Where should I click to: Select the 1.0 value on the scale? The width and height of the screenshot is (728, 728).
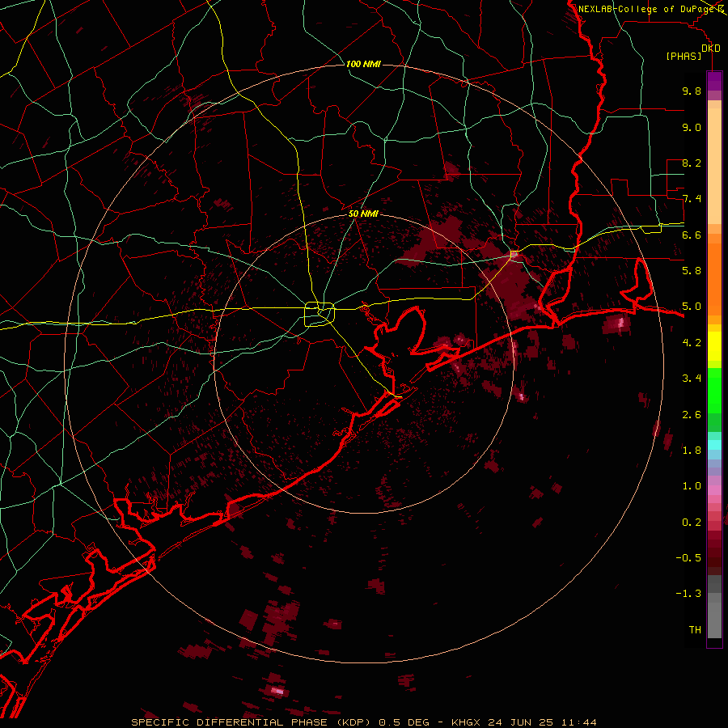pos(692,486)
